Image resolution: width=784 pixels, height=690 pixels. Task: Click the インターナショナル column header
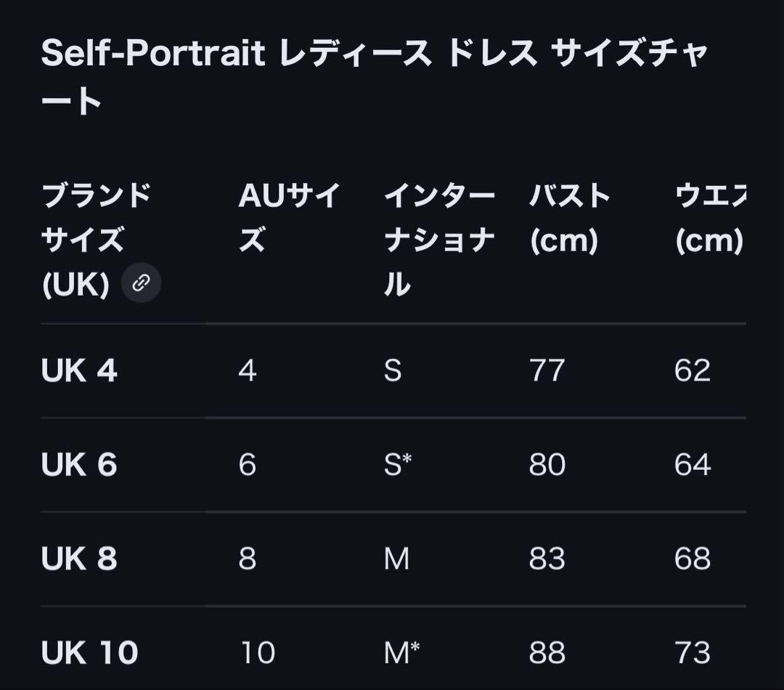[439, 240]
